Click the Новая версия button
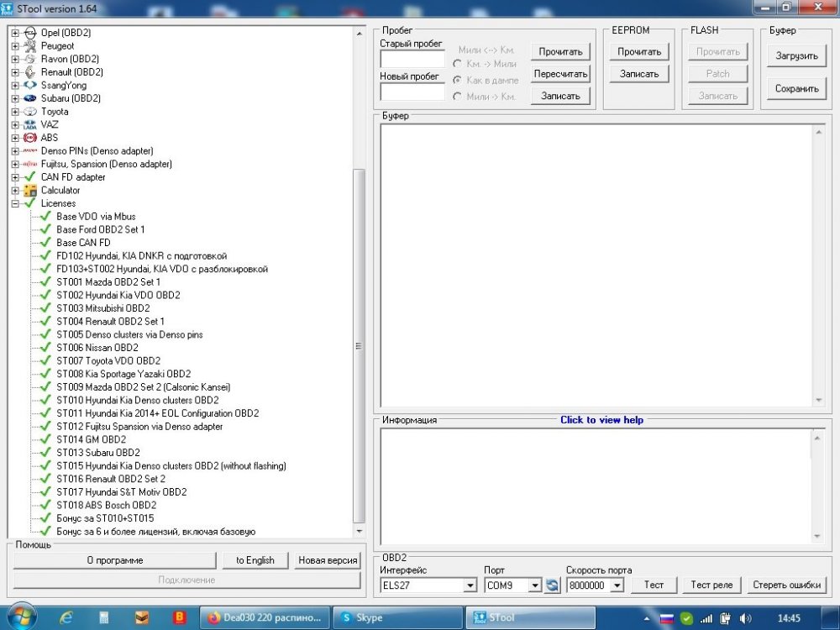 tap(328, 560)
